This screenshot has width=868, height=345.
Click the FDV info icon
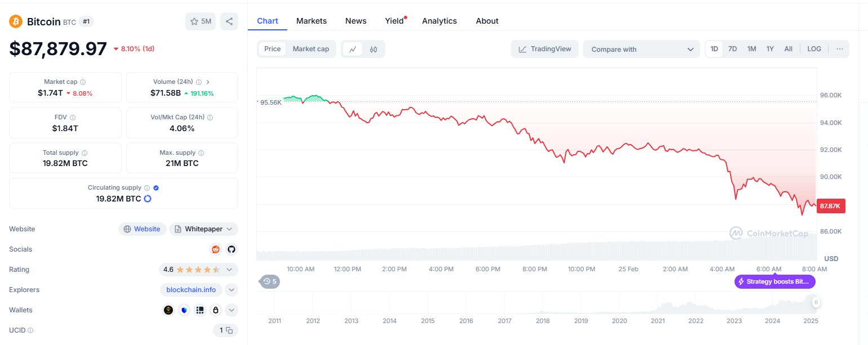point(73,118)
